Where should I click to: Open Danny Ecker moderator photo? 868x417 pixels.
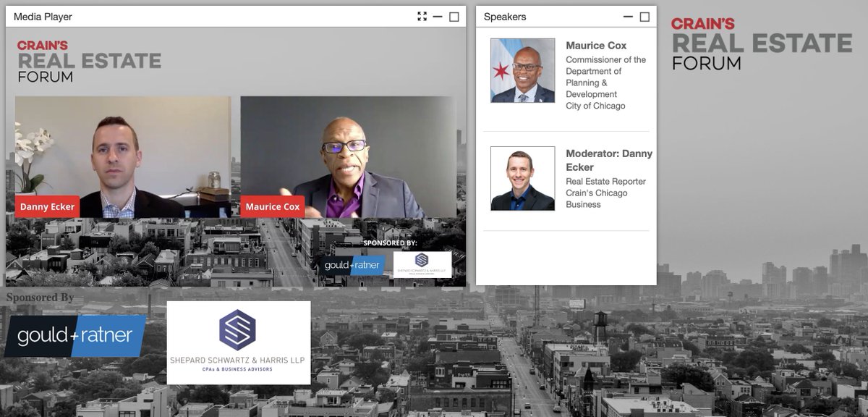[523, 179]
